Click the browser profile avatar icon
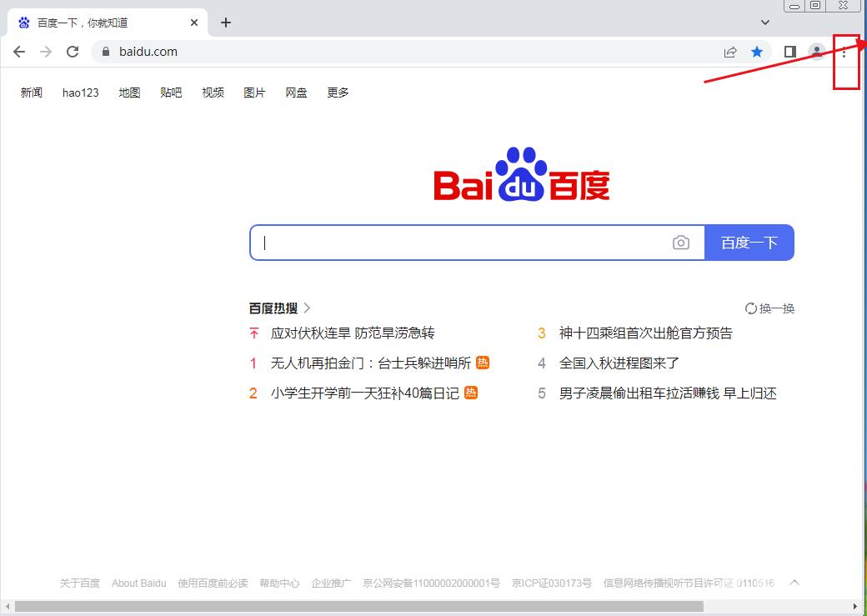Image resolution: width=867 pixels, height=616 pixels. (816, 51)
